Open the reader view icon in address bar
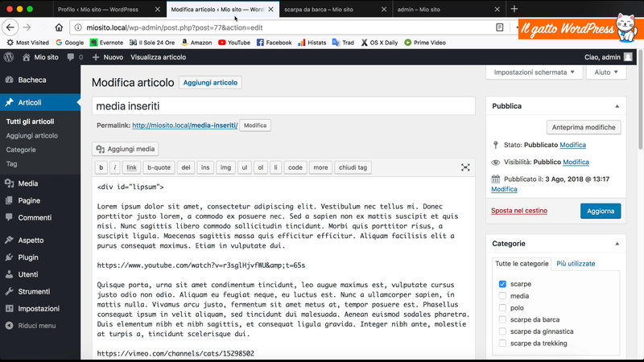 499,27
